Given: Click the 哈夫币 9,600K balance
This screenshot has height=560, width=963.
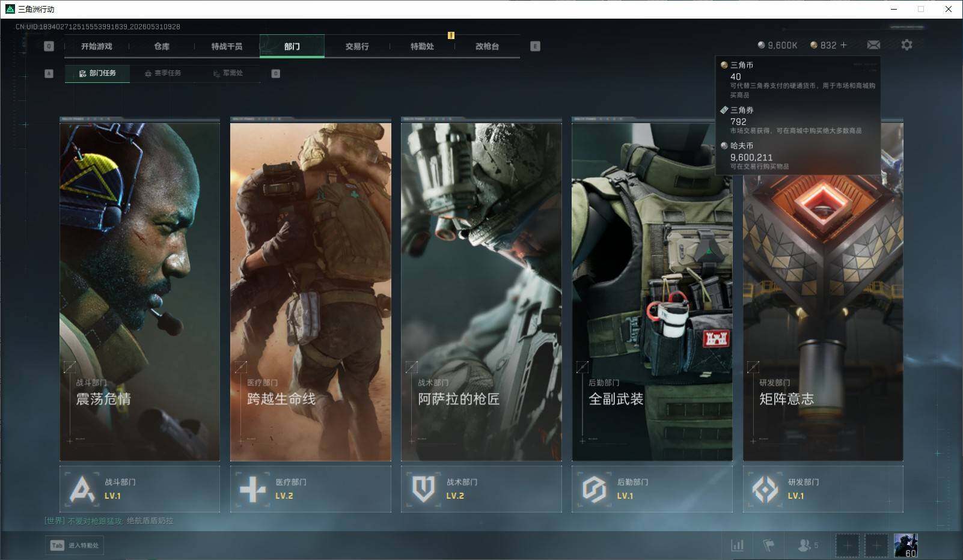Looking at the screenshot, I should 777,45.
